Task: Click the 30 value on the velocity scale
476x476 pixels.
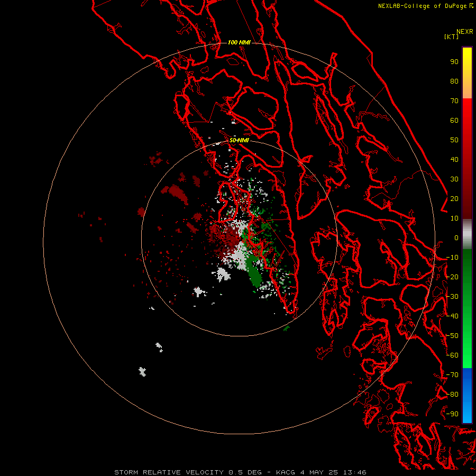Action: tap(454, 179)
